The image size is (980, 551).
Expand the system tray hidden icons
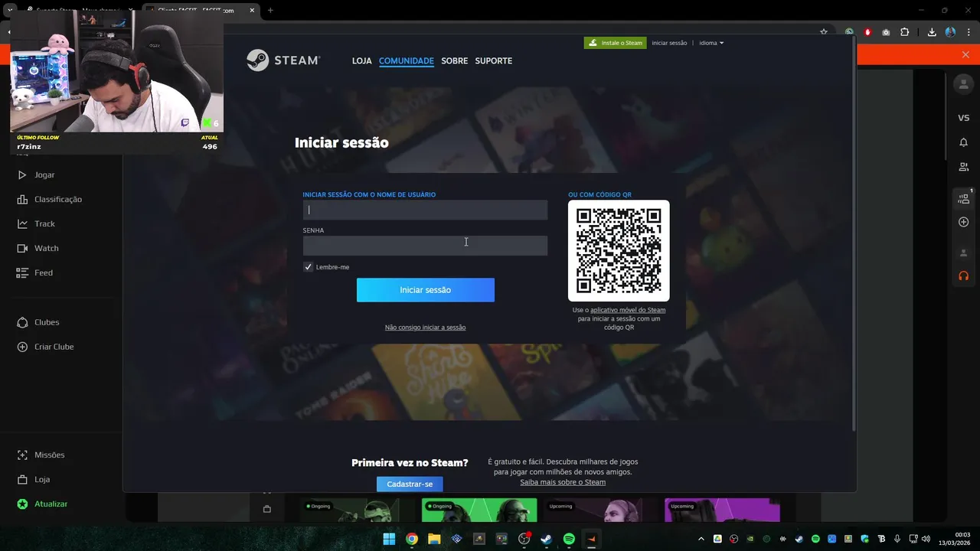[701, 539]
